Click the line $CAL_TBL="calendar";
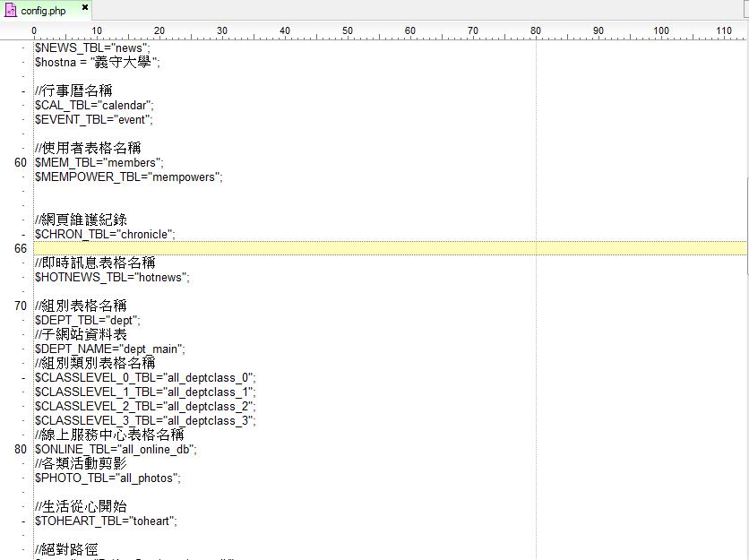This screenshot has width=749, height=560. (x=94, y=105)
